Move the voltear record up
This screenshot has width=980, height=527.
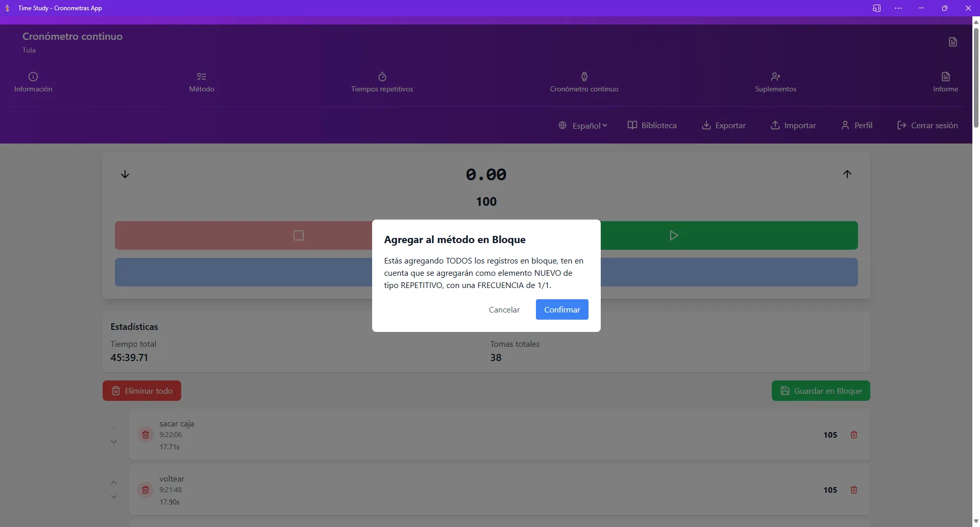point(114,483)
